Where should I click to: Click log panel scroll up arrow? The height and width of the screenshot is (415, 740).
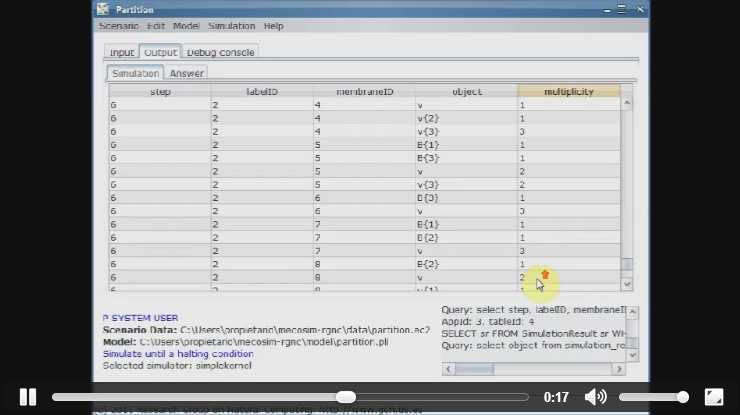633,312
